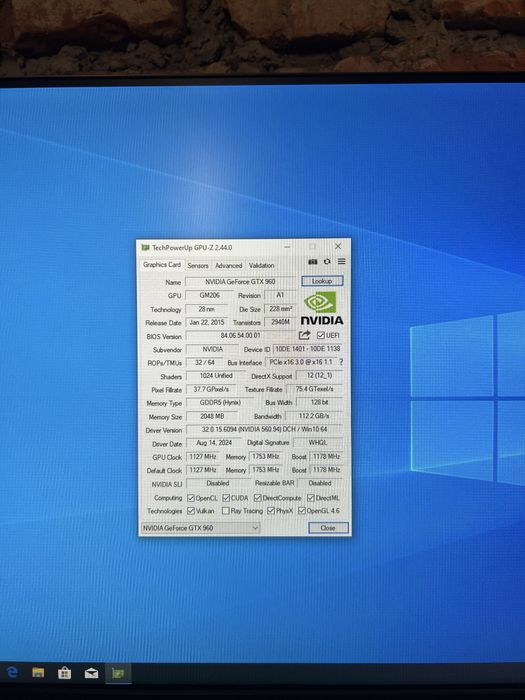Click the Memory Type GDDR5 (Hynix) value

[220, 403]
